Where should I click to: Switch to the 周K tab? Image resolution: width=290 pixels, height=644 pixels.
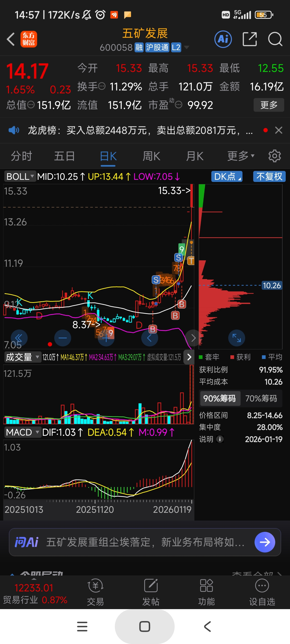pos(151,156)
